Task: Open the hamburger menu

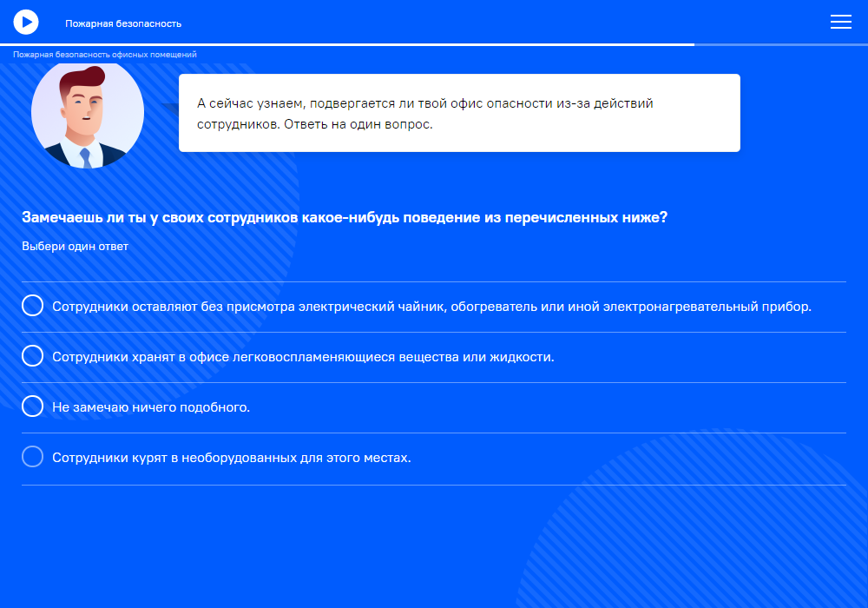Action: tap(840, 23)
